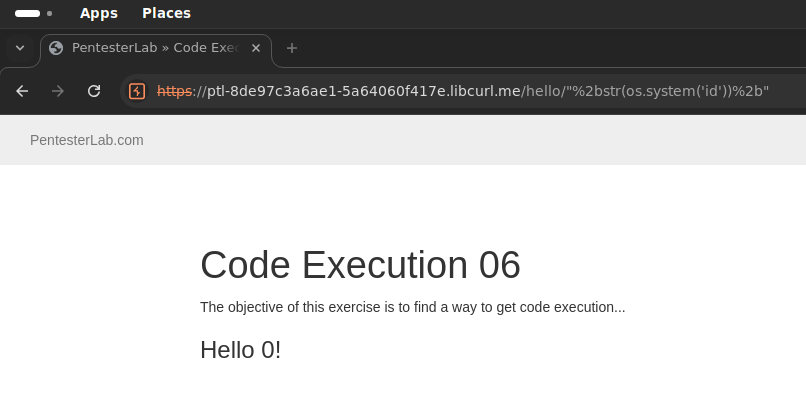Open the activities overview pill indicator

[x=27, y=13]
